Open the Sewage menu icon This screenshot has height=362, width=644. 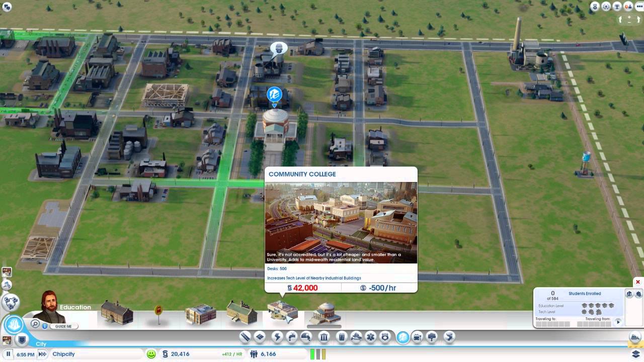click(306, 337)
